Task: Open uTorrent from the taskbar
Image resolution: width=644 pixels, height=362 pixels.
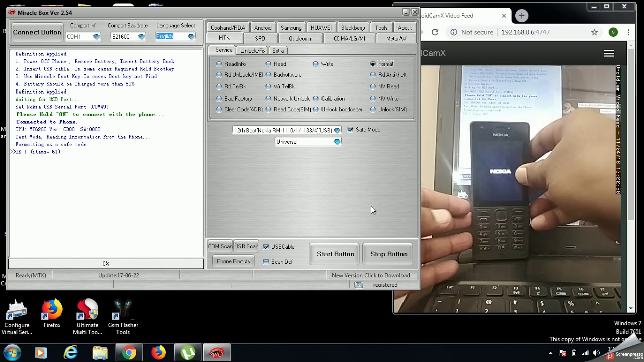Action: pyautogui.click(x=188, y=353)
